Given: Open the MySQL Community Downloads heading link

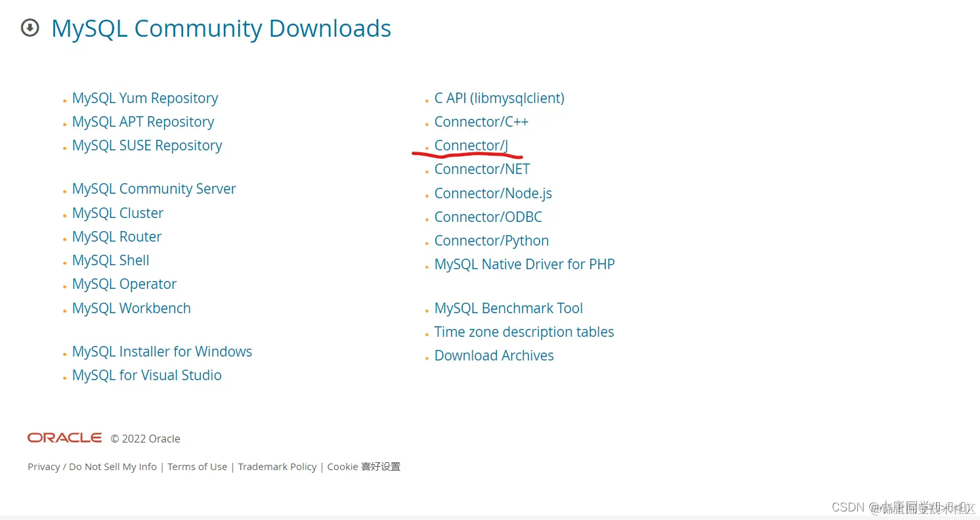Looking at the screenshot, I should [x=221, y=28].
